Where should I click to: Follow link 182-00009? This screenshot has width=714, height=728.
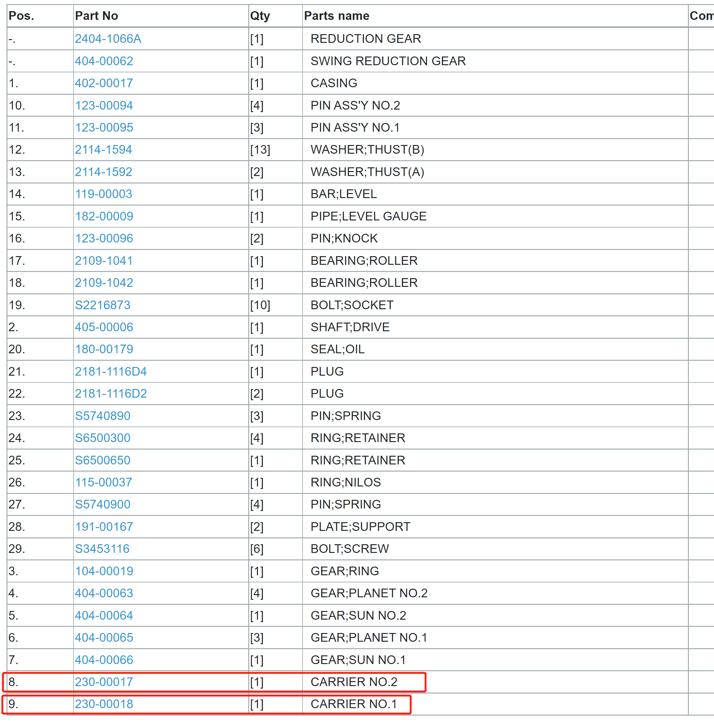(104, 216)
